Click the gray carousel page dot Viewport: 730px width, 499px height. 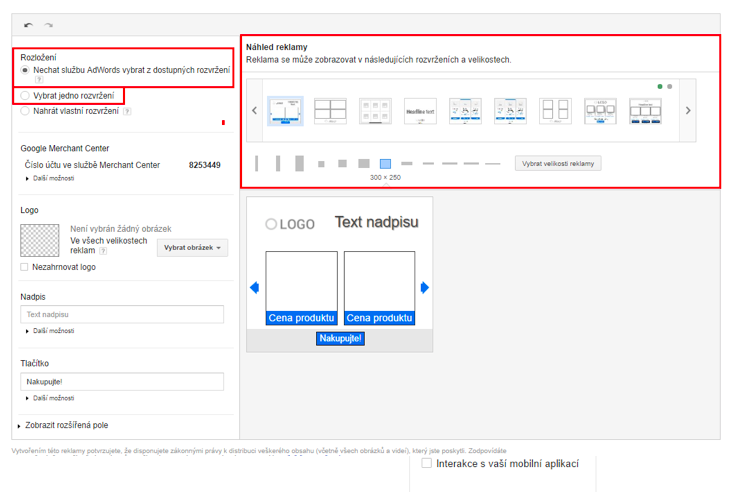669,87
